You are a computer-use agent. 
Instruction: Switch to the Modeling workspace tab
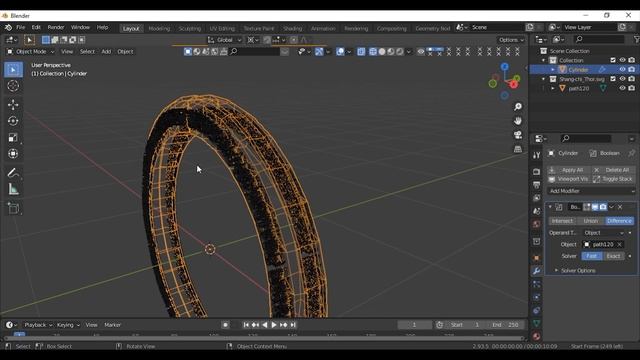(159, 29)
